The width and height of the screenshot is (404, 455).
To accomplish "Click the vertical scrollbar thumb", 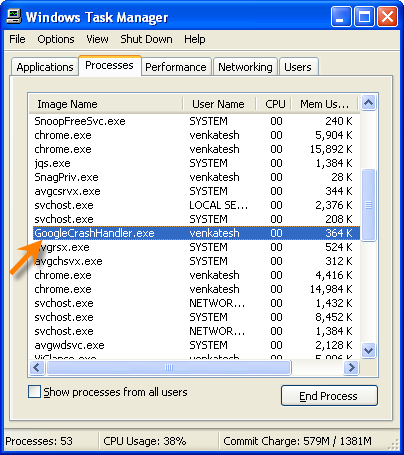I will pos(368,205).
